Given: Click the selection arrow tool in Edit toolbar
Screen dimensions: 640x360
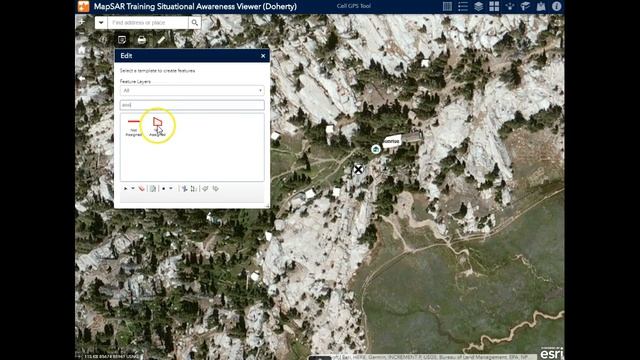Looking at the screenshot, I should (x=126, y=189).
